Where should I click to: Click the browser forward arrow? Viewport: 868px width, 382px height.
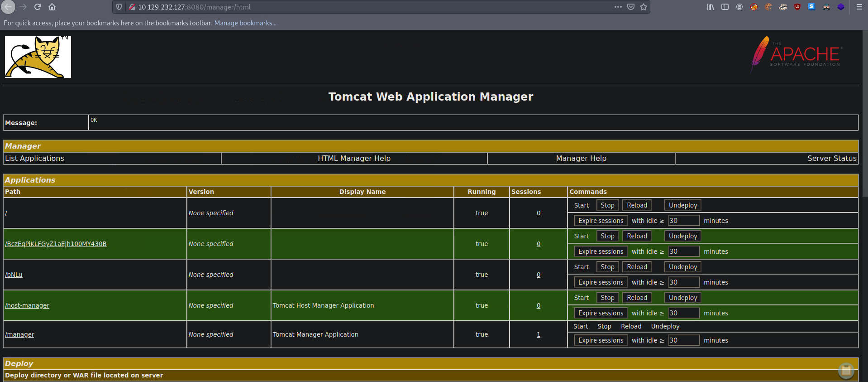23,7
